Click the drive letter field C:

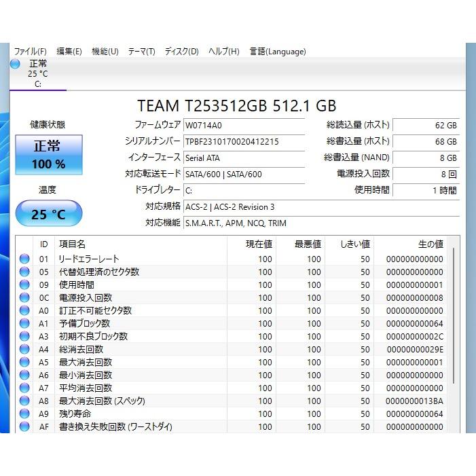pyautogui.click(x=244, y=191)
